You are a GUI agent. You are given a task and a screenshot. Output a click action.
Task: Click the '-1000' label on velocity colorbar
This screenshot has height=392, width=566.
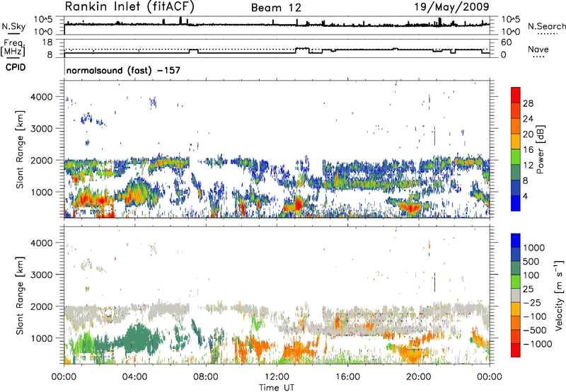(538, 344)
